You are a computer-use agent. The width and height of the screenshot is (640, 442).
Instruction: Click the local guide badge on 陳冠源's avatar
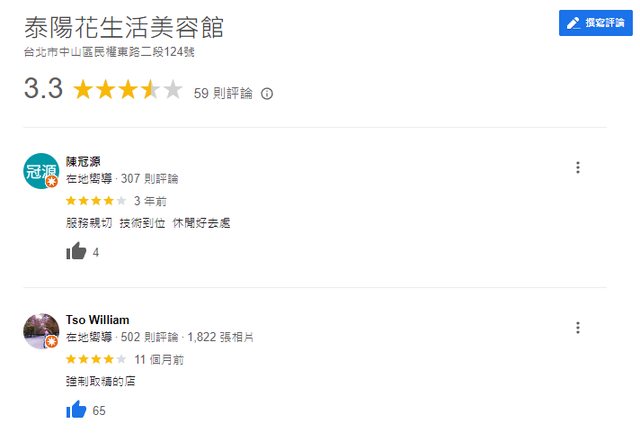click(x=51, y=183)
